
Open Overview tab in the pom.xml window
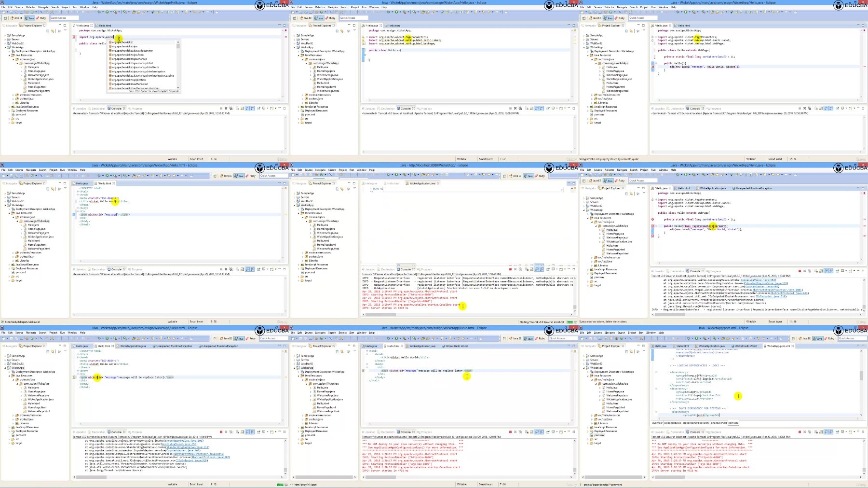click(657, 423)
